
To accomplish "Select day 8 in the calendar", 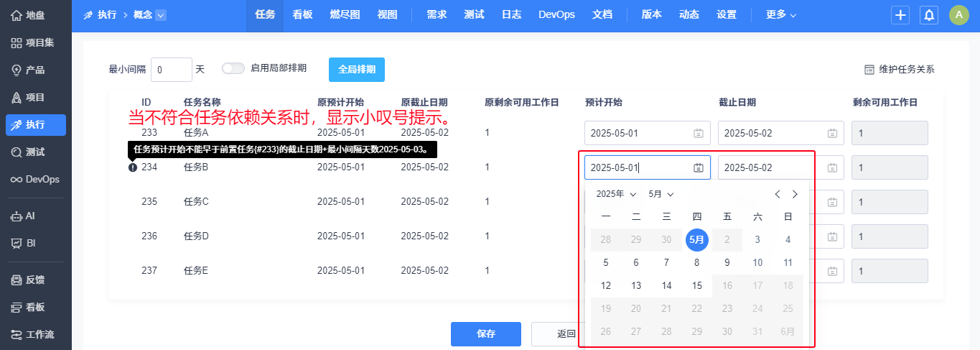I will point(696,263).
